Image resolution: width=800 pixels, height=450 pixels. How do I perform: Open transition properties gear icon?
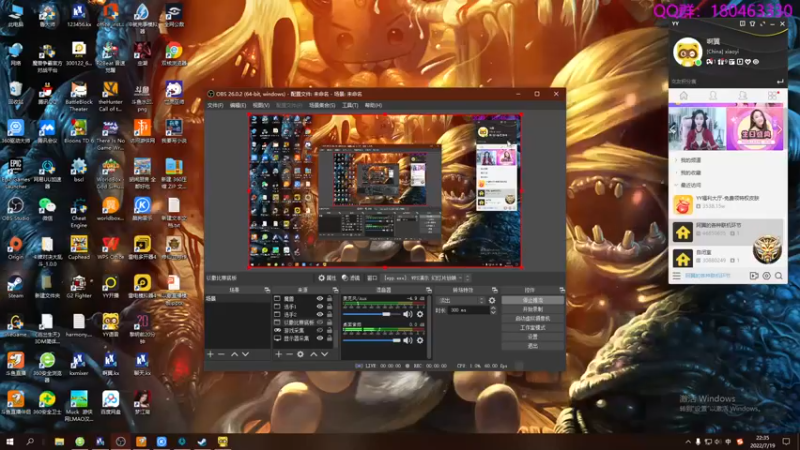[x=492, y=301]
